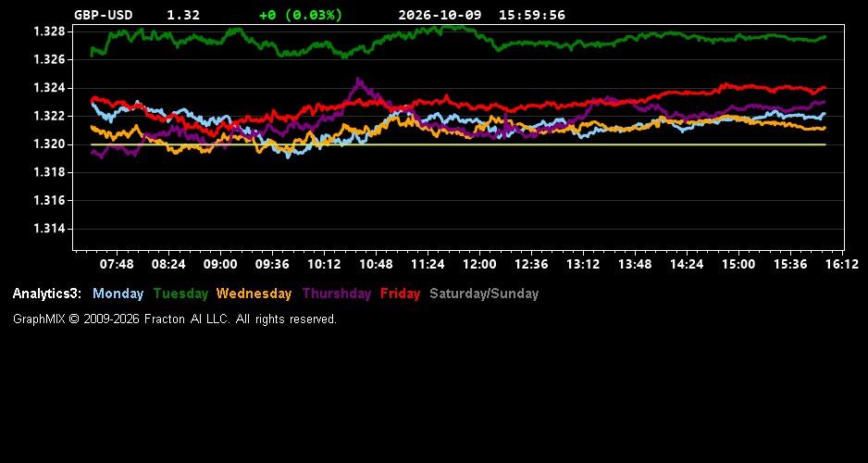868x463 pixels.
Task: Click the 15:00 time axis label
Action: [738, 264]
